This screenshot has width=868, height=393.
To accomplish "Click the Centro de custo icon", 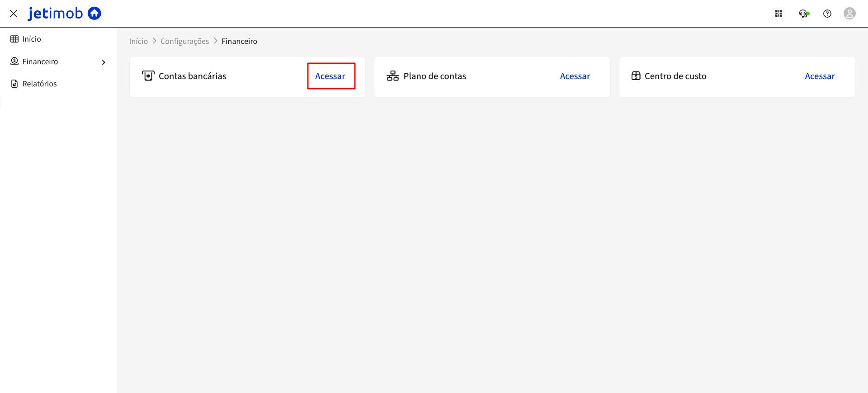I will 636,76.
